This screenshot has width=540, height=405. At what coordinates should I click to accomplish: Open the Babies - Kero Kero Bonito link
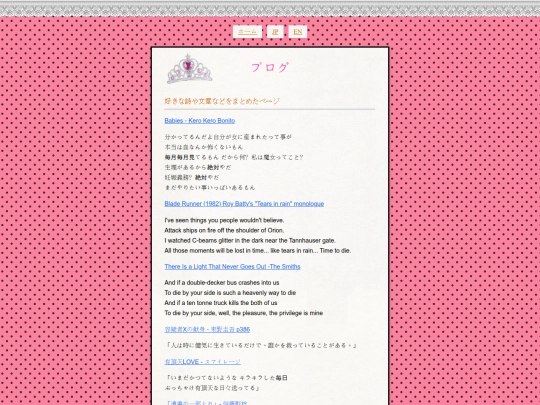(200, 121)
